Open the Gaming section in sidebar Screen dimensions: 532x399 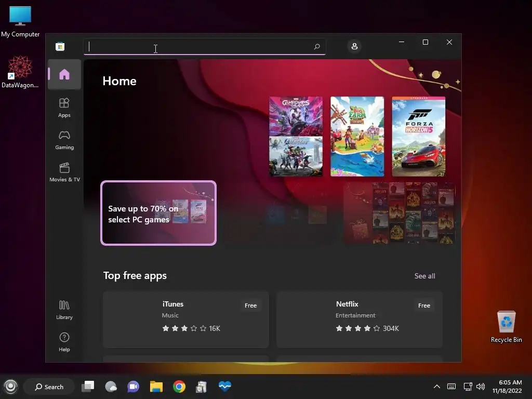[64, 140]
